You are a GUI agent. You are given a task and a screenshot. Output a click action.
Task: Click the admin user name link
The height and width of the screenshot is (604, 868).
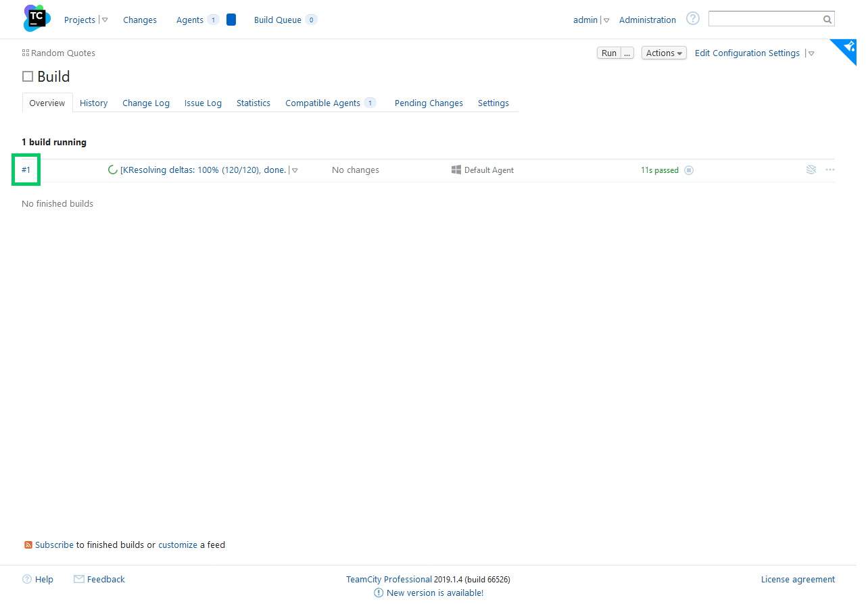coord(585,20)
